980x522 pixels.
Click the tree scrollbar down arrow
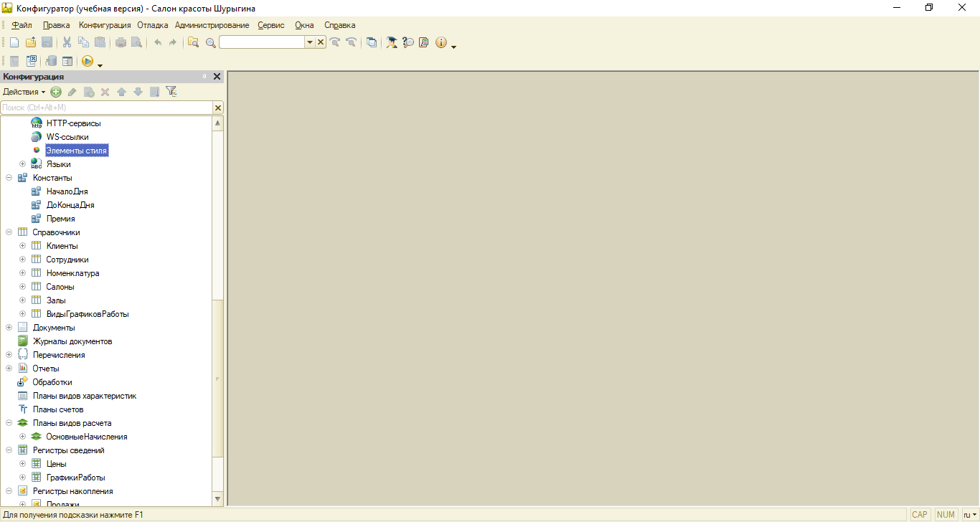click(218, 498)
